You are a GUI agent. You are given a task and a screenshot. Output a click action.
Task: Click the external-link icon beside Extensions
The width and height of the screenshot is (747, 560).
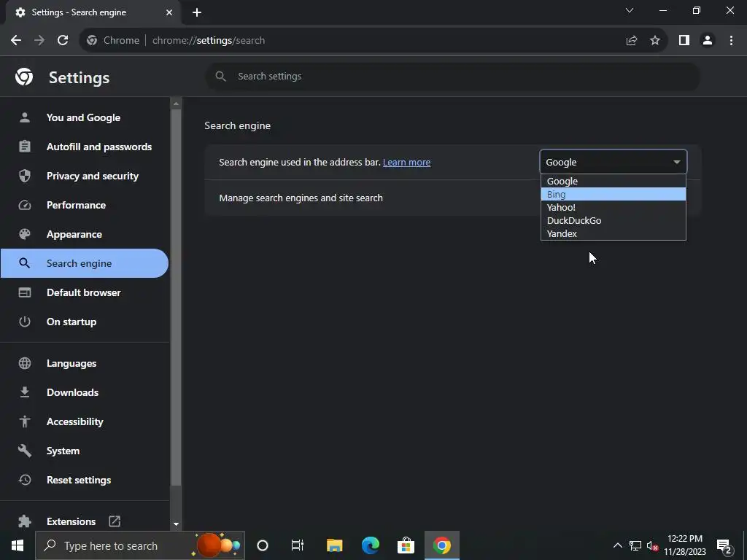(x=115, y=521)
